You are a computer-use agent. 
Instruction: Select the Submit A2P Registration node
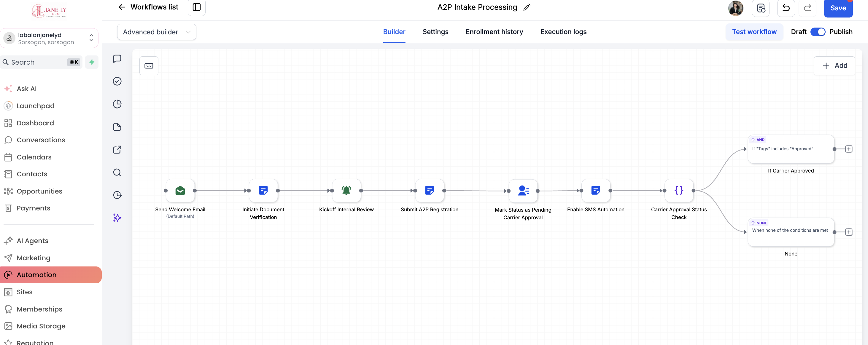coord(429,191)
